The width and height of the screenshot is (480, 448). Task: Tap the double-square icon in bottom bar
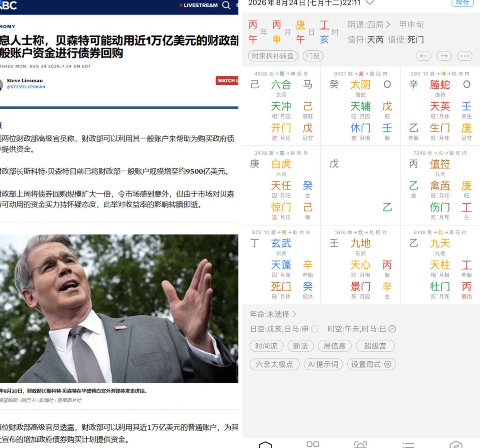[313, 444]
